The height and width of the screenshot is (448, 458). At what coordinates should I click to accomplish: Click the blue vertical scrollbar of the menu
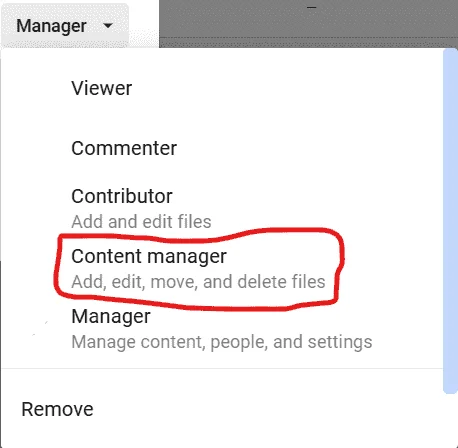click(450, 221)
